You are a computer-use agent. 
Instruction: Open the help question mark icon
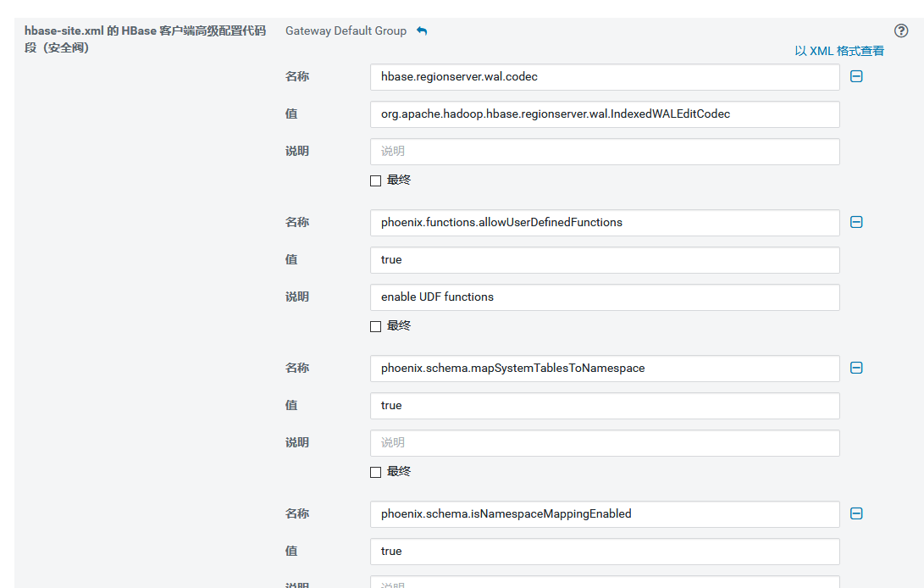[901, 31]
